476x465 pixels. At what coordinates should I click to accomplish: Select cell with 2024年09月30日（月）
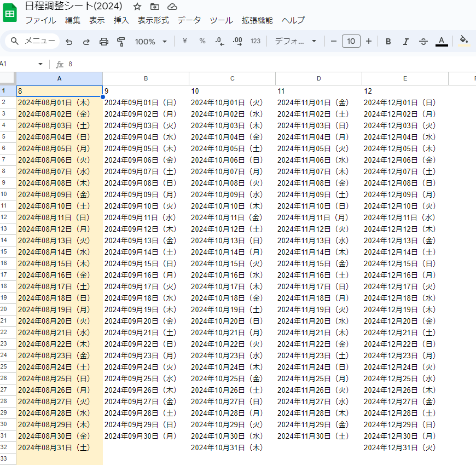pyautogui.click(x=146, y=436)
